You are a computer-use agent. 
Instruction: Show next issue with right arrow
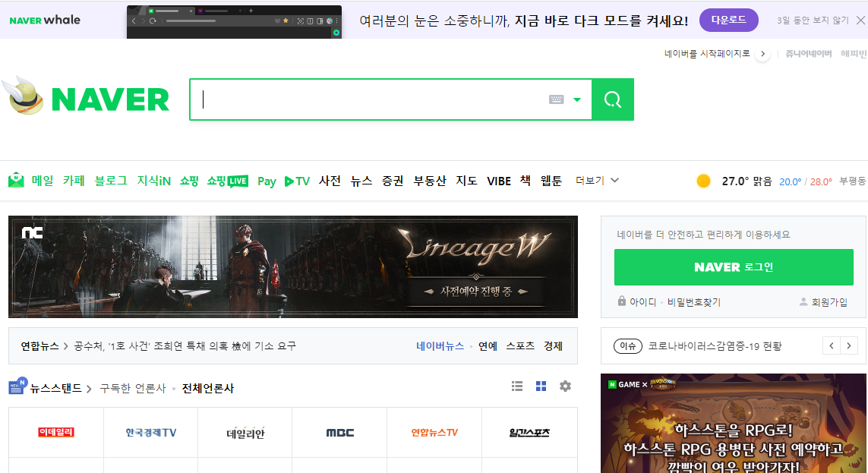[x=849, y=345]
